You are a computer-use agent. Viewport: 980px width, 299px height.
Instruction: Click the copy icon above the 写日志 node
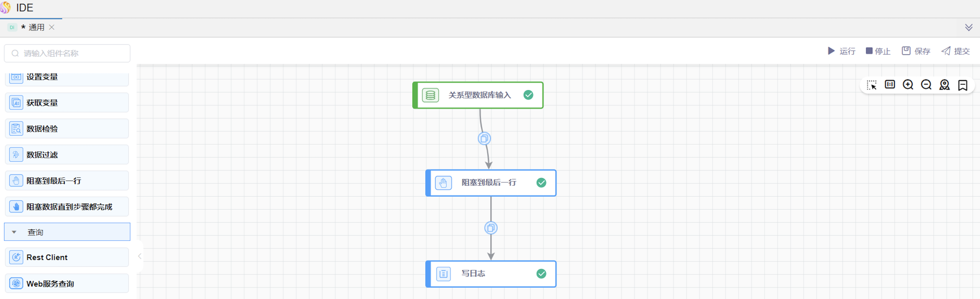(x=491, y=228)
